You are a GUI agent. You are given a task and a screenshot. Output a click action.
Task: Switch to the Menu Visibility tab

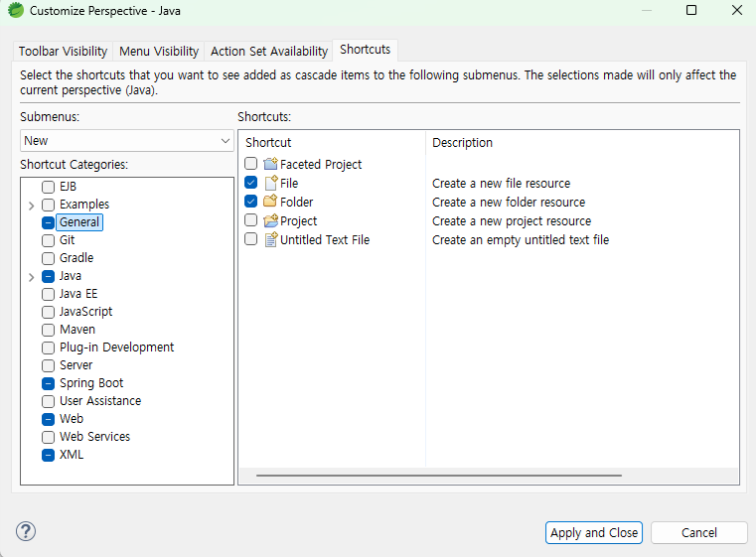[159, 51]
